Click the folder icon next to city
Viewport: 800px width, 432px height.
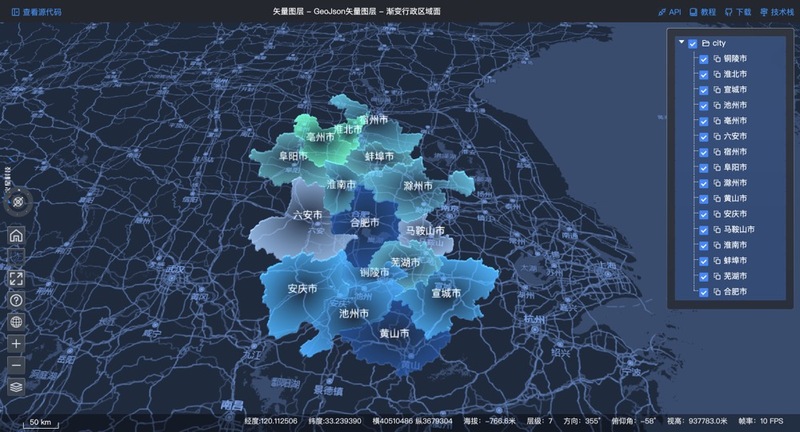tap(706, 43)
